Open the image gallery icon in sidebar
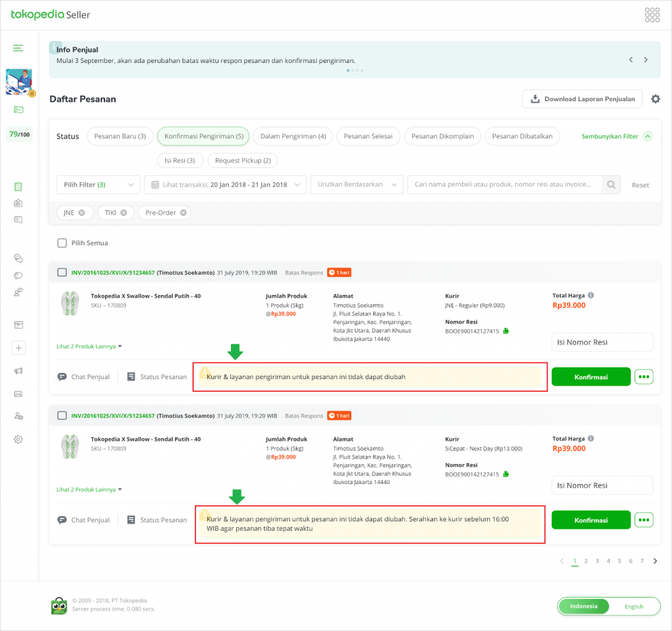The width and height of the screenshot is (672, 631). pyautogui.click(x=18, y=394)
